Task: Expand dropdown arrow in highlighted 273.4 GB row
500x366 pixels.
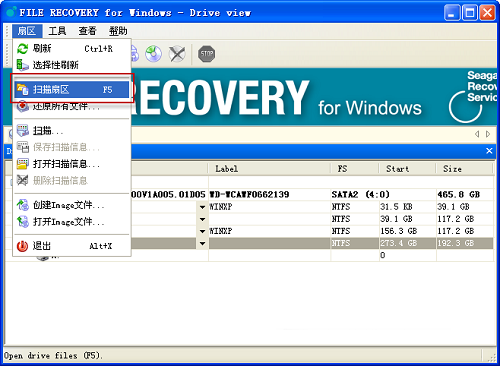Action: click(202, 243)
